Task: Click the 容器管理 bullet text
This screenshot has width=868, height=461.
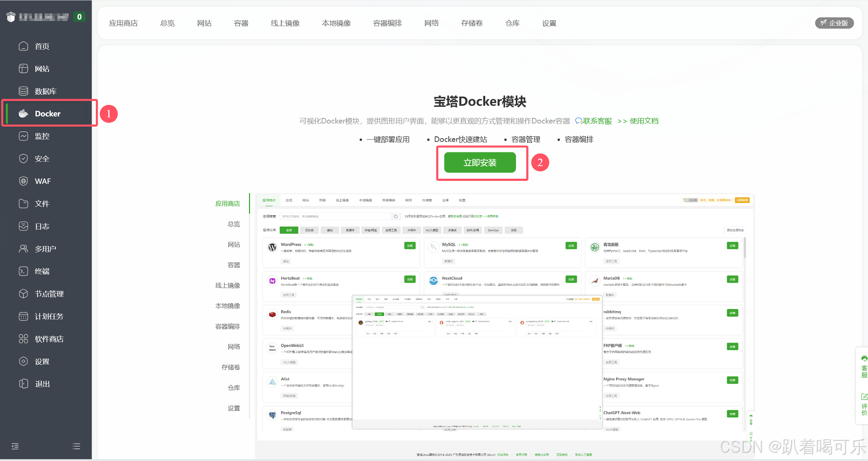Action: [x=526, y=139]
